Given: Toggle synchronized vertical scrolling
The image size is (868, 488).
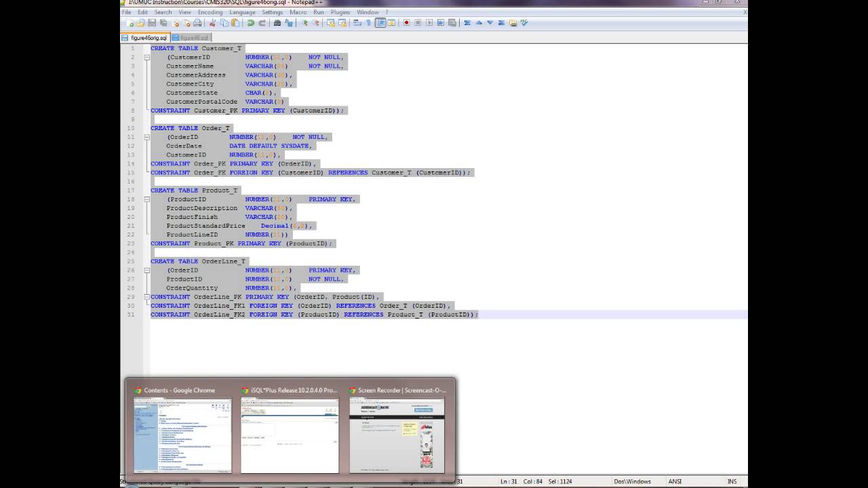Looking at the screenshot, I should (x=330, y=23).
